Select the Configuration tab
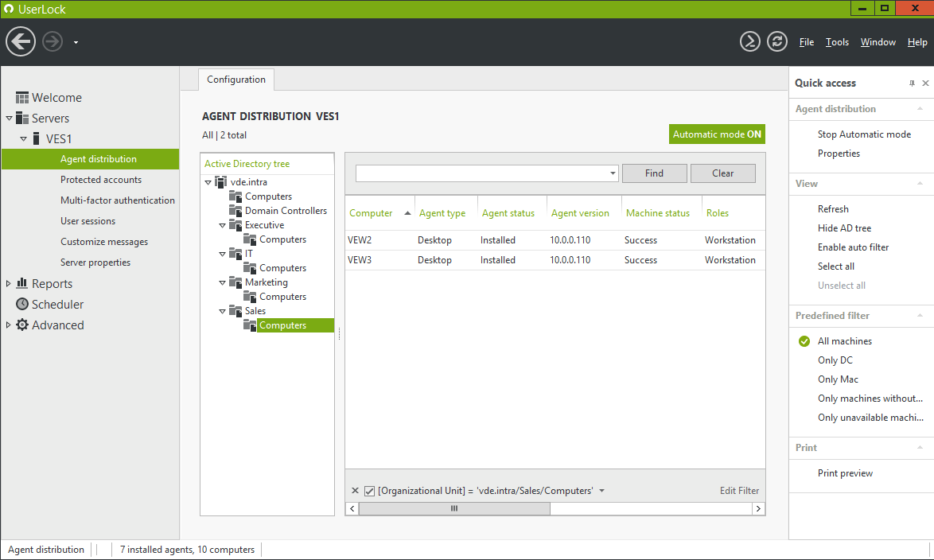The height and width of the screenshot is (560, 934). 235,80
